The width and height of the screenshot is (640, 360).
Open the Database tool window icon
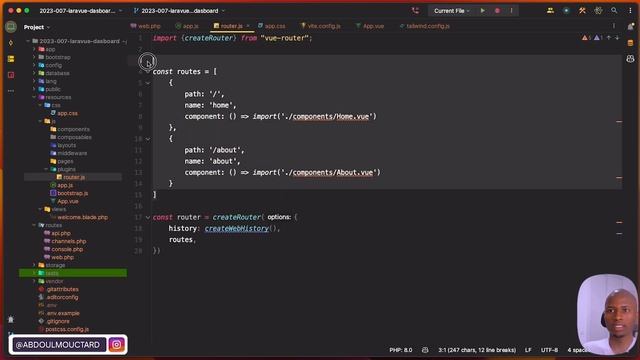631,43
